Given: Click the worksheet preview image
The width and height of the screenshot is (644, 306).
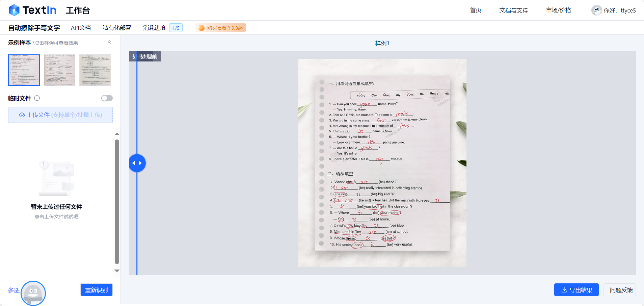Looking at the screenshot, I should [382, 163].
